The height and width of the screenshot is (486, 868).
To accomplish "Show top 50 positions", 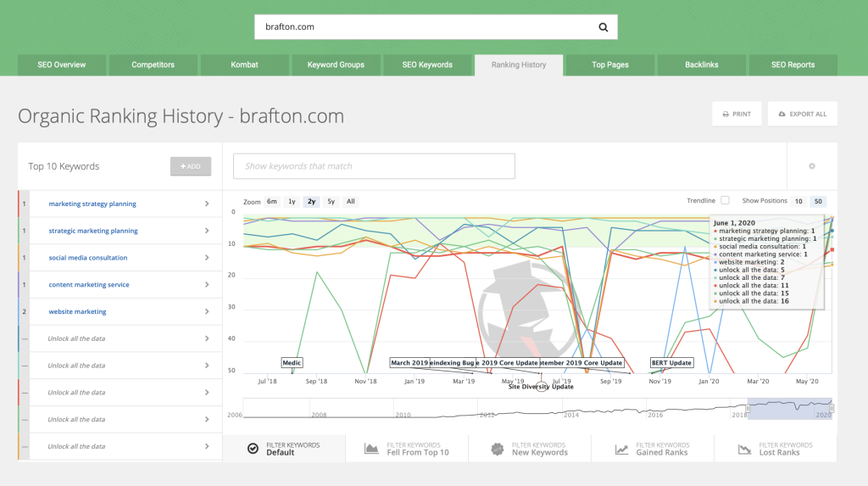I will [818, 201].
